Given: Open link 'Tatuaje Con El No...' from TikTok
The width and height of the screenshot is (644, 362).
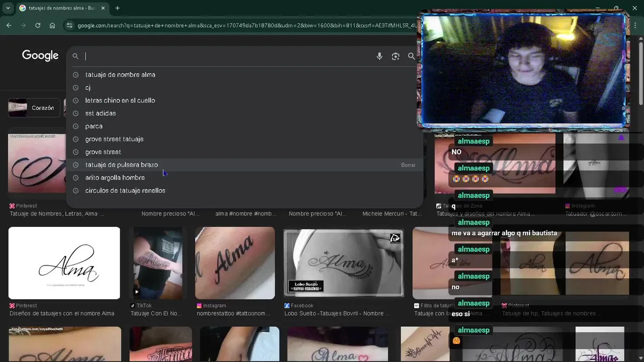Looking at the screenshot, I should click(x=156, y=313).
